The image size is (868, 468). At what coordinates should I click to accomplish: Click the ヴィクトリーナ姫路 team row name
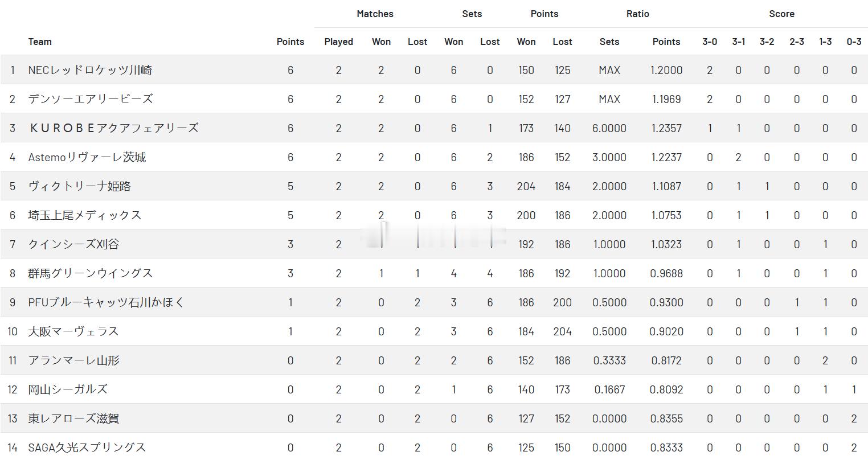click(x=79, y=186)
